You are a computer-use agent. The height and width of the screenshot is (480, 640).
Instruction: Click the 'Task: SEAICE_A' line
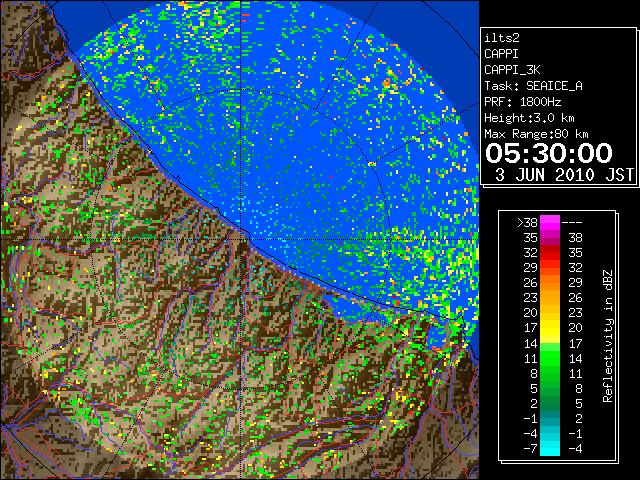[533, 86]
